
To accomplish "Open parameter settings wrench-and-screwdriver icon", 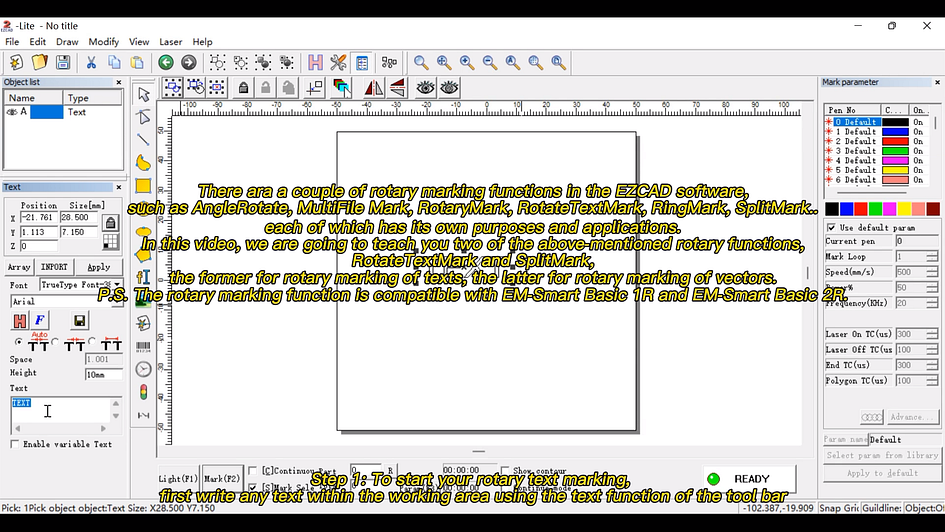I will (338, 62).
